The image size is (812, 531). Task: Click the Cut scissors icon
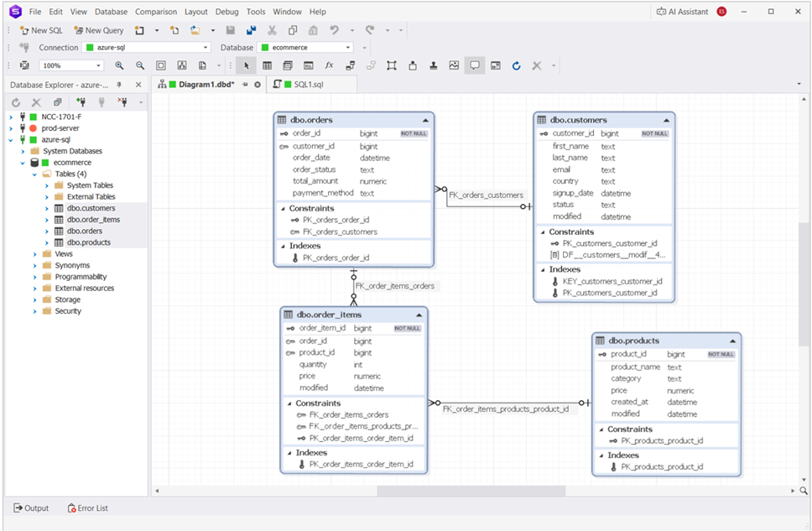pos(272,30)
